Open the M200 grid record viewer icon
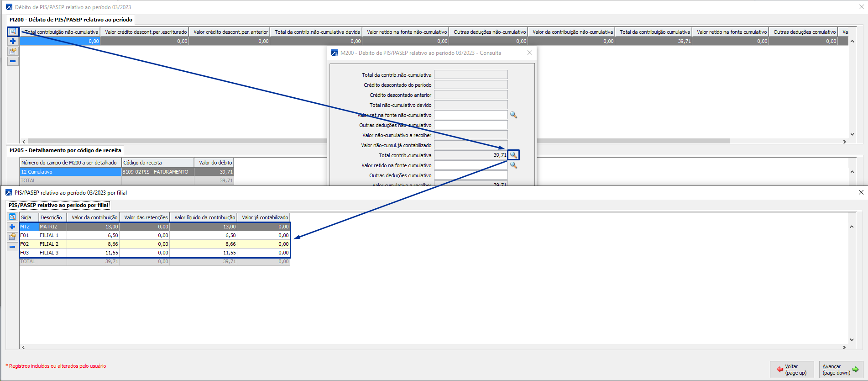Viewport: 868px width, 381px height. pos(13,32)
